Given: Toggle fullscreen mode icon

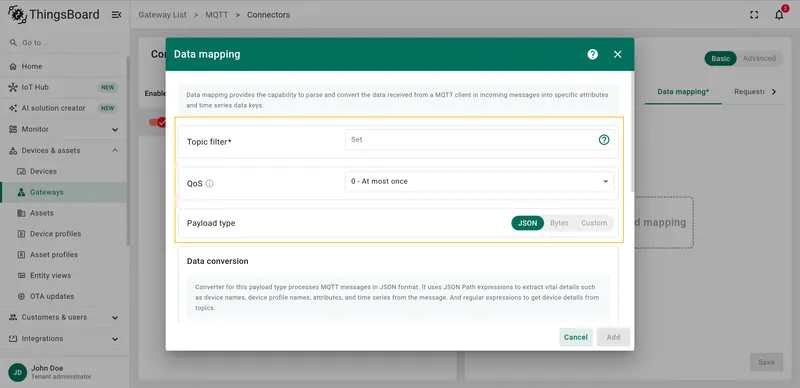Looking at the screenshot, I should [x=754, y=15].
